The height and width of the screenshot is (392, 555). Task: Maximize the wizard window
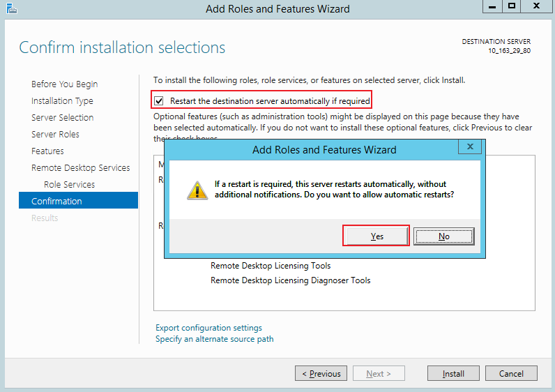click(512, 6)
